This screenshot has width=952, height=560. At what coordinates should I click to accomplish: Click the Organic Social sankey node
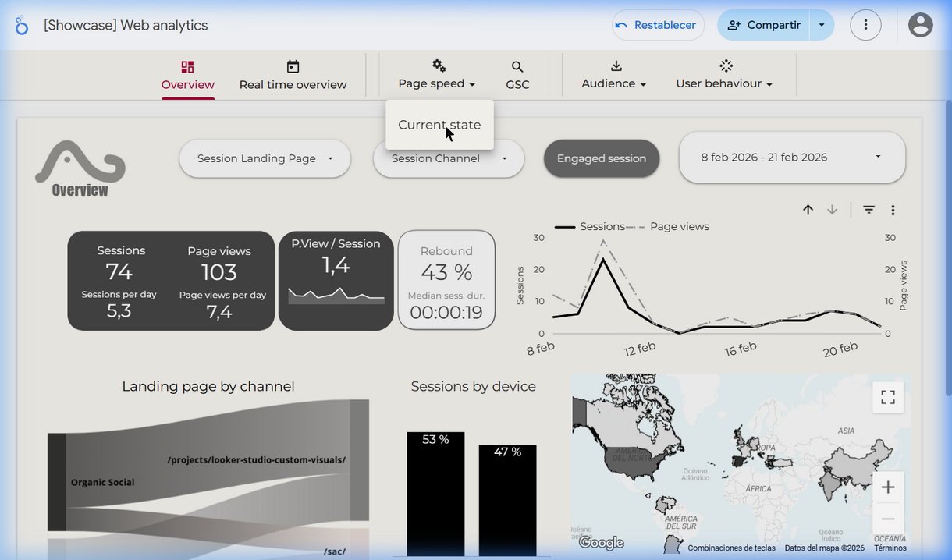pos(57,482)
